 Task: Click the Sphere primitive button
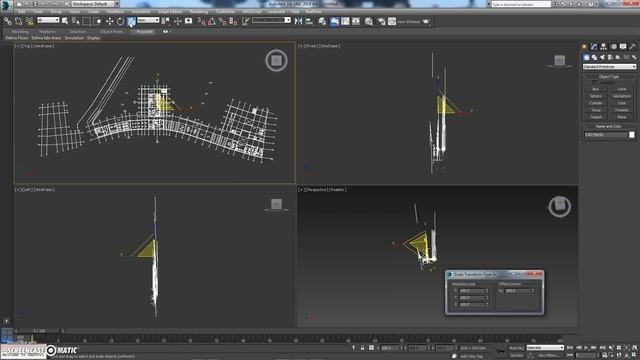596,96
